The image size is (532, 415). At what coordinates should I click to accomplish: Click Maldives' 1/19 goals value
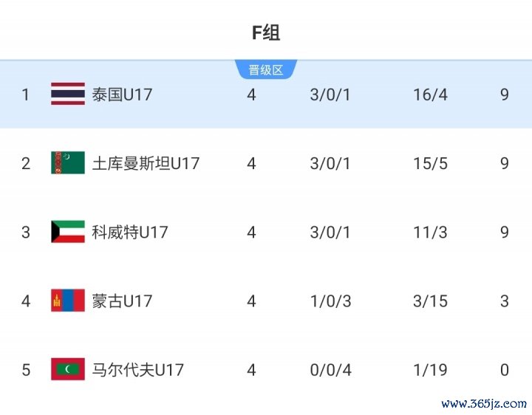pyautogui.click(x=430, y=369)
